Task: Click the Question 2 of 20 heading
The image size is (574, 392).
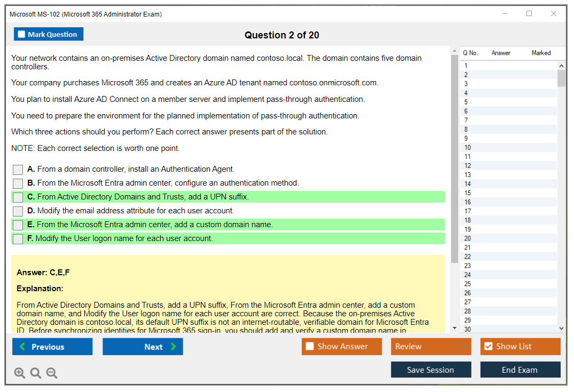Action: 282,35
